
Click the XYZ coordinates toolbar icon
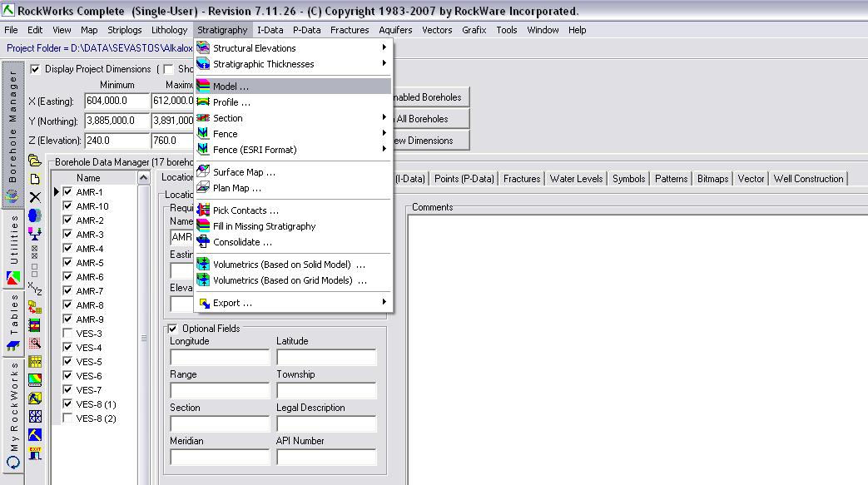(x=35, y=289)
